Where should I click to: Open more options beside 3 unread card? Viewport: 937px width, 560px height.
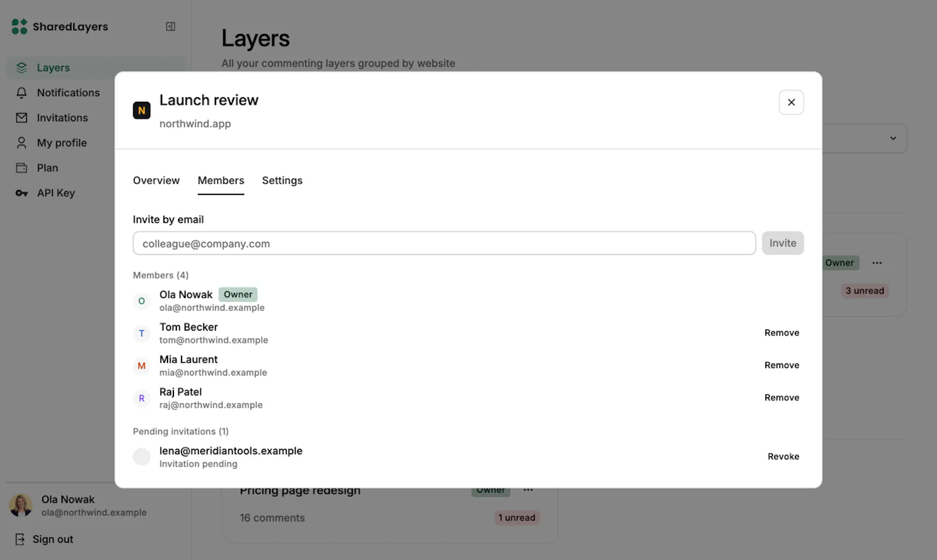877,263
